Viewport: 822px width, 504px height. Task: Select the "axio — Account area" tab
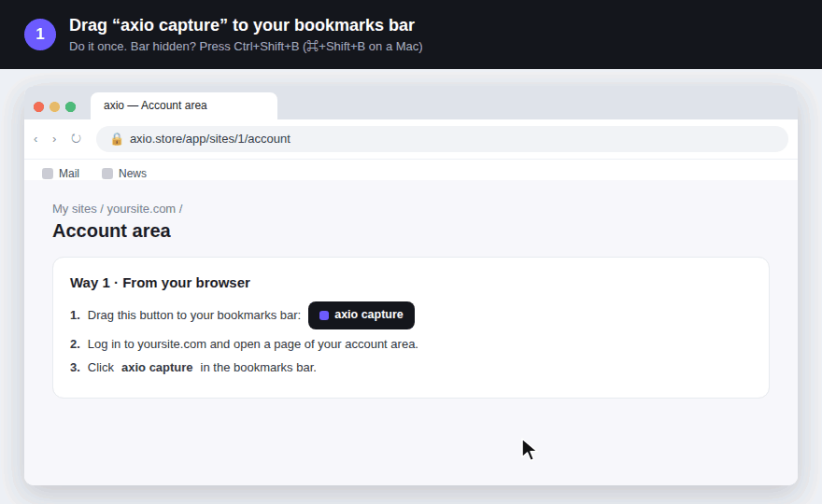pyautogui.click(x=184, y=105)
